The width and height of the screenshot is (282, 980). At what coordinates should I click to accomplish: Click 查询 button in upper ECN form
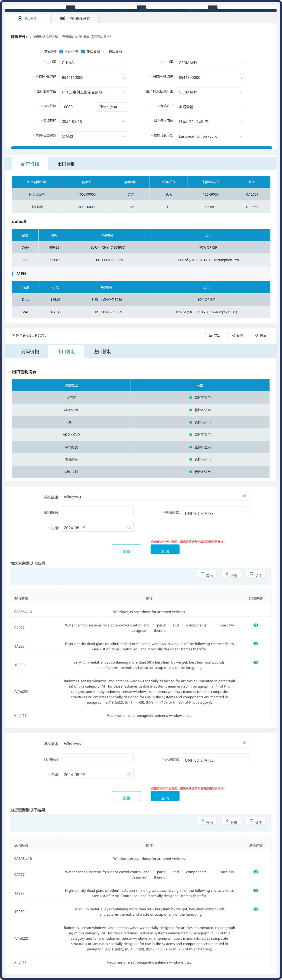click(165, 549)
